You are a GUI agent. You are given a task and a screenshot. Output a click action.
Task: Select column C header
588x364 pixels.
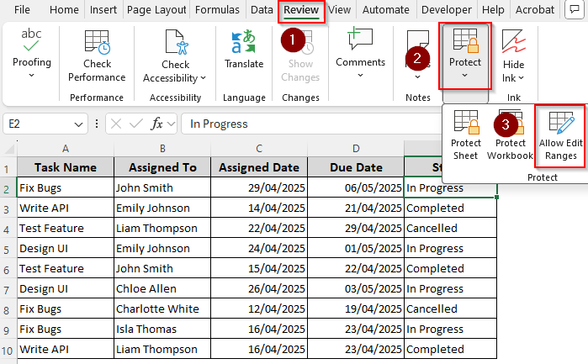(259, 149)
